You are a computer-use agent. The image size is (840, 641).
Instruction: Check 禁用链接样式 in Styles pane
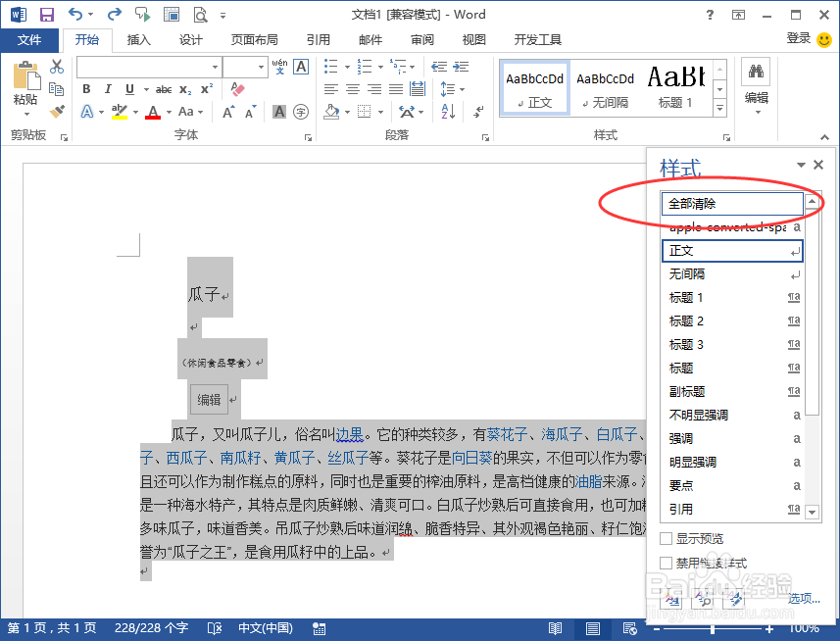click(x=664, y=561)
